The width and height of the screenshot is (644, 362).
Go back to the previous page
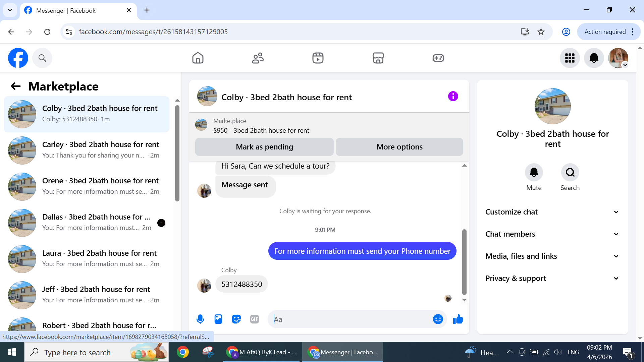(11, 32)
